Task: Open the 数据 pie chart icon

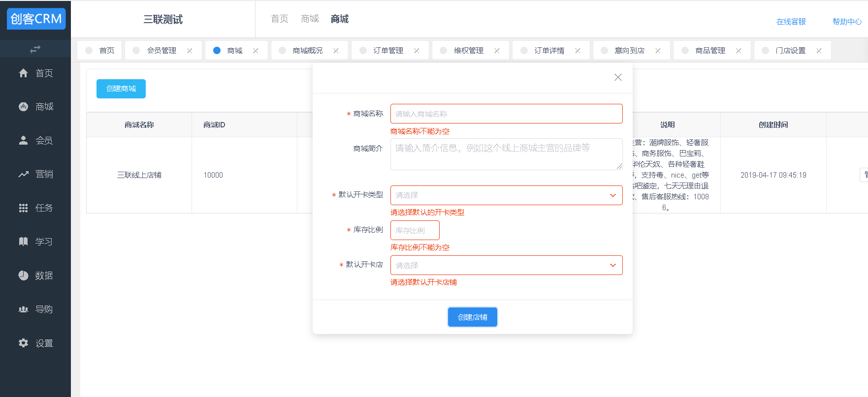Action: point(23,275)
